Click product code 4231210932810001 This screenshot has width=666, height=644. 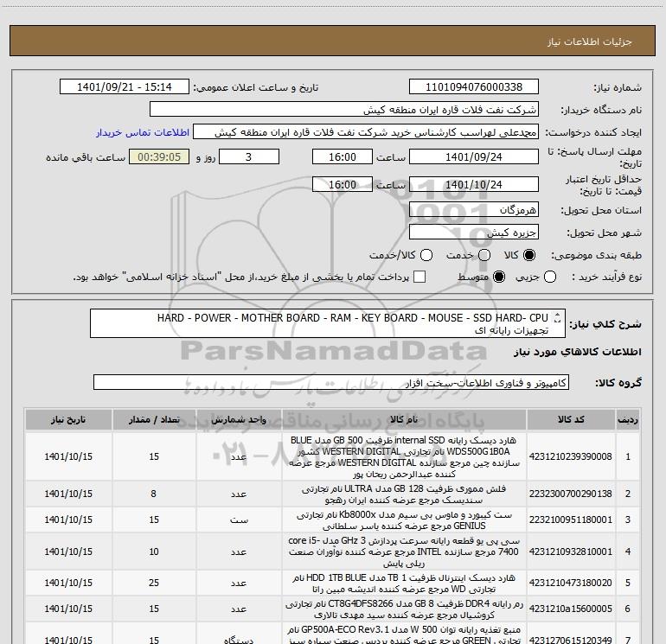pyautogui.click(x=571, y=552)
